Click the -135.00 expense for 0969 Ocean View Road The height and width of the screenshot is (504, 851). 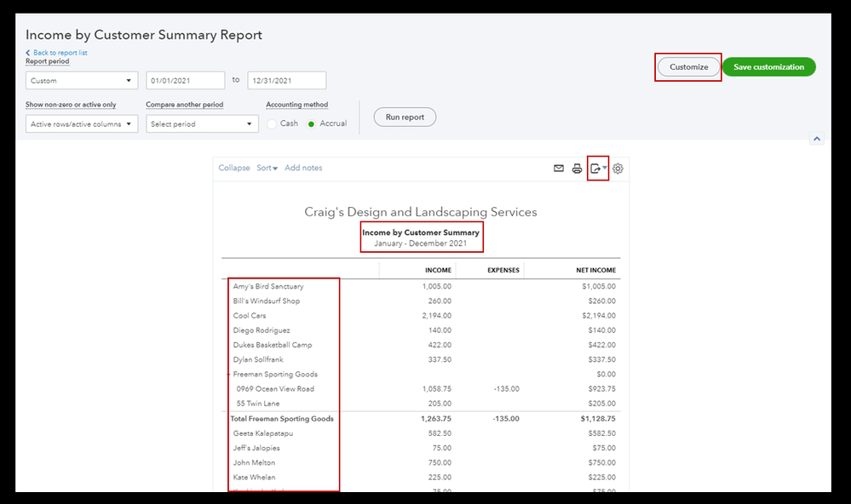pyautogui.click(x=506, y=389)
